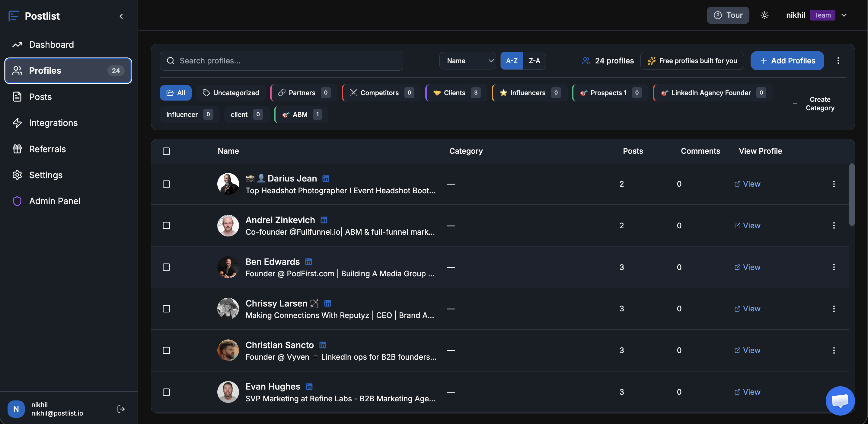Click the Add Profiles button

point(787,61)
